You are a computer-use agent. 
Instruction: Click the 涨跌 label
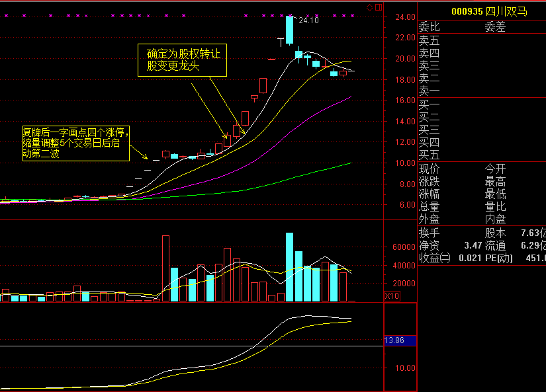pyautogui.click(x=429, y=182)
